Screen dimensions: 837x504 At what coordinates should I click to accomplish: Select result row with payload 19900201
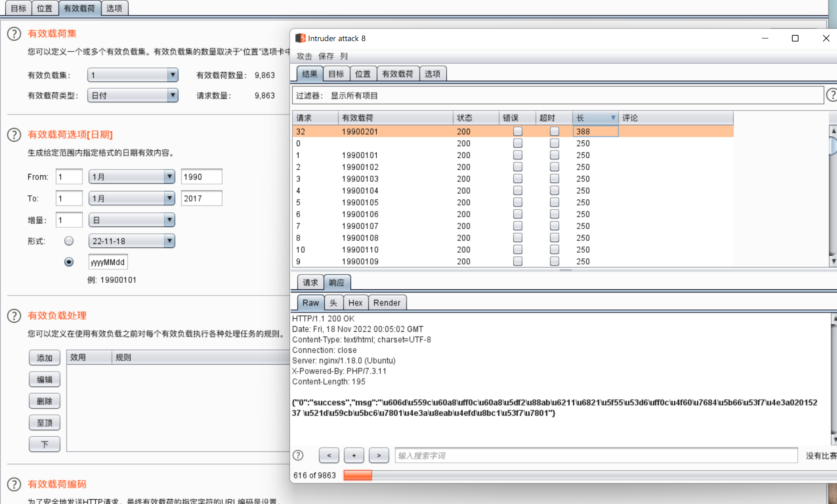513,131
